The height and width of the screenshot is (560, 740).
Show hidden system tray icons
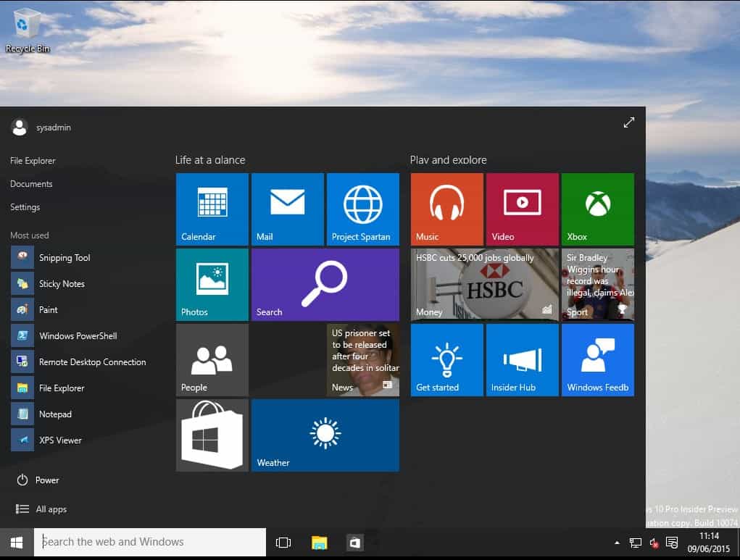point(617,542)
